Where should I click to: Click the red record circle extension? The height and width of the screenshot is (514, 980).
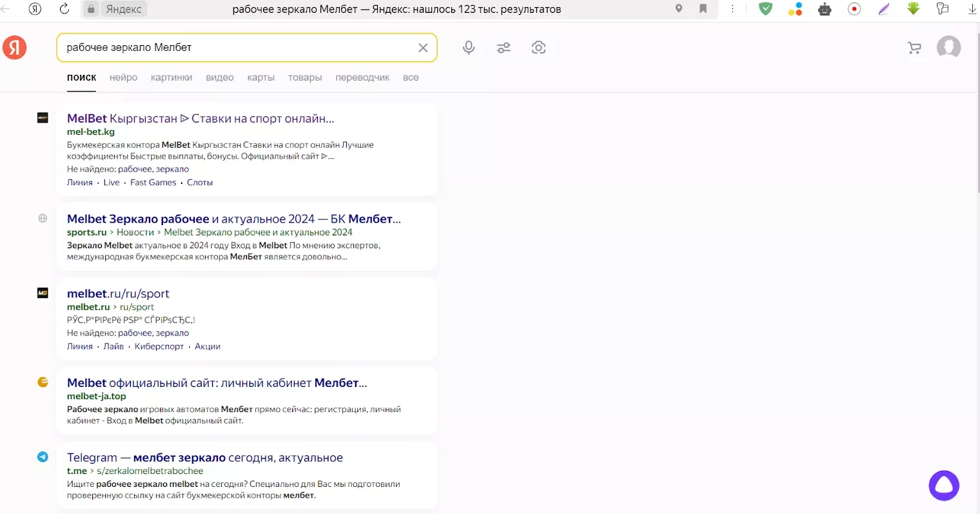coord(854,9)
